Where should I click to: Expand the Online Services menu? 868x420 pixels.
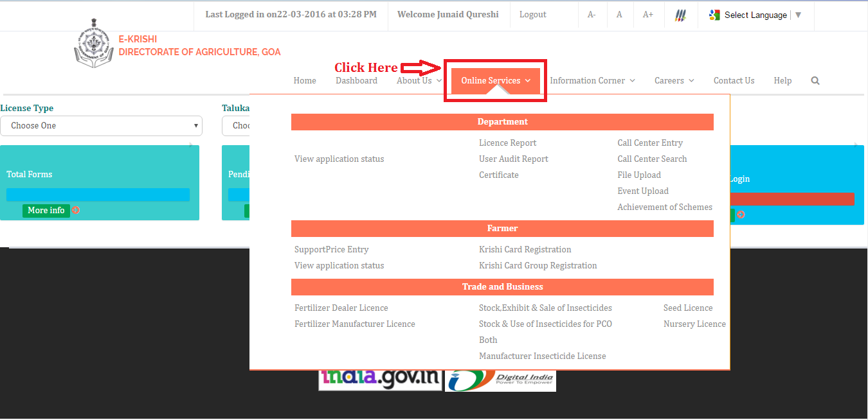pos(496,80)
